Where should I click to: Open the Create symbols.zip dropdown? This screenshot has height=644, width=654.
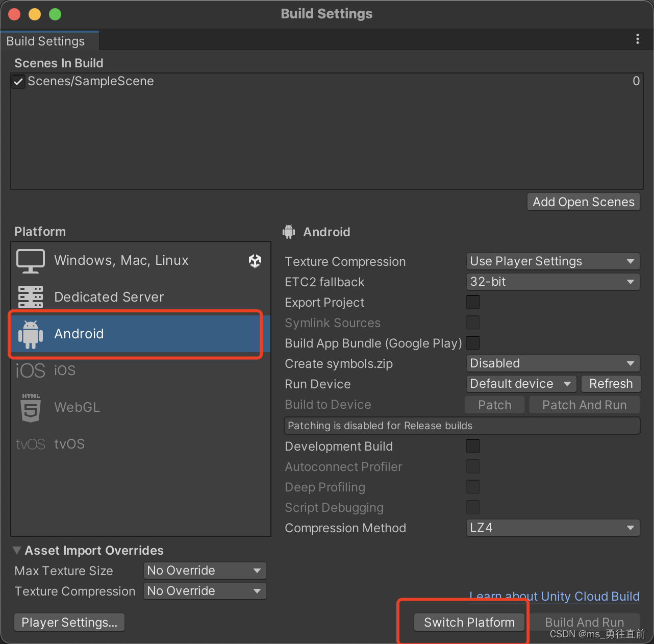tap(553, 363)
